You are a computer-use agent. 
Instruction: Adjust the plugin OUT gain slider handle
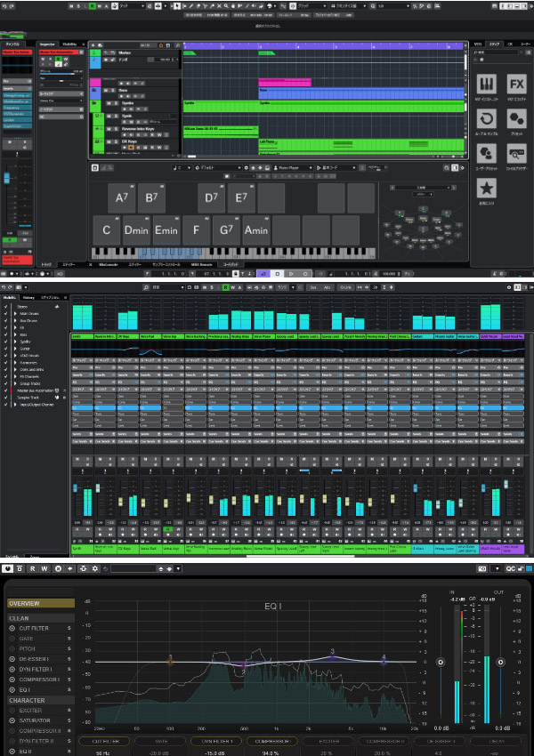click(500, 662)
